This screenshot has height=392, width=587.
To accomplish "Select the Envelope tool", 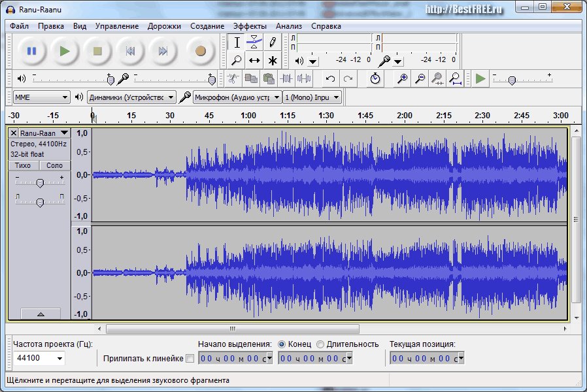I will (254, 42).
